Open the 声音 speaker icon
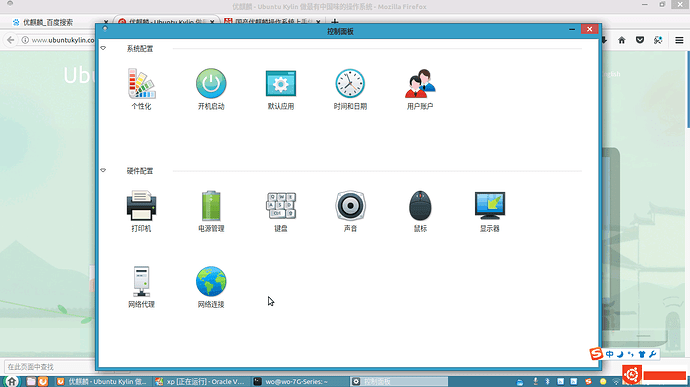 click(350, 211)
